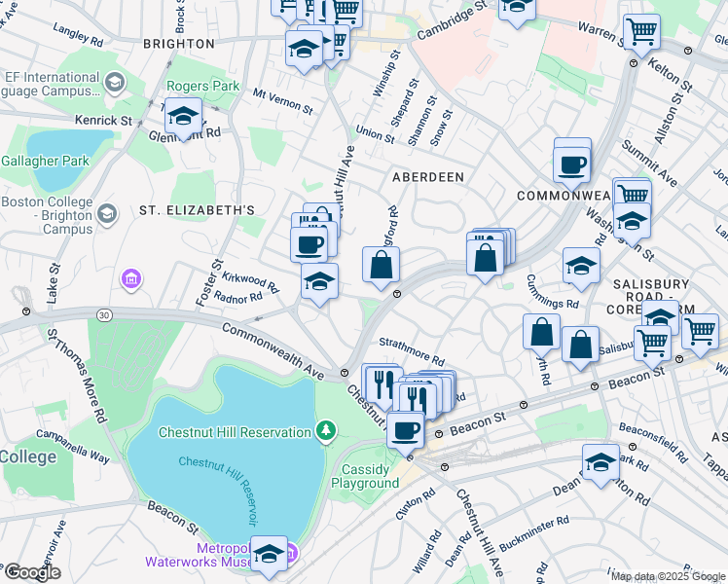
Task: Click the school marker at Waterworks Museum
Action: pos(269,554)
